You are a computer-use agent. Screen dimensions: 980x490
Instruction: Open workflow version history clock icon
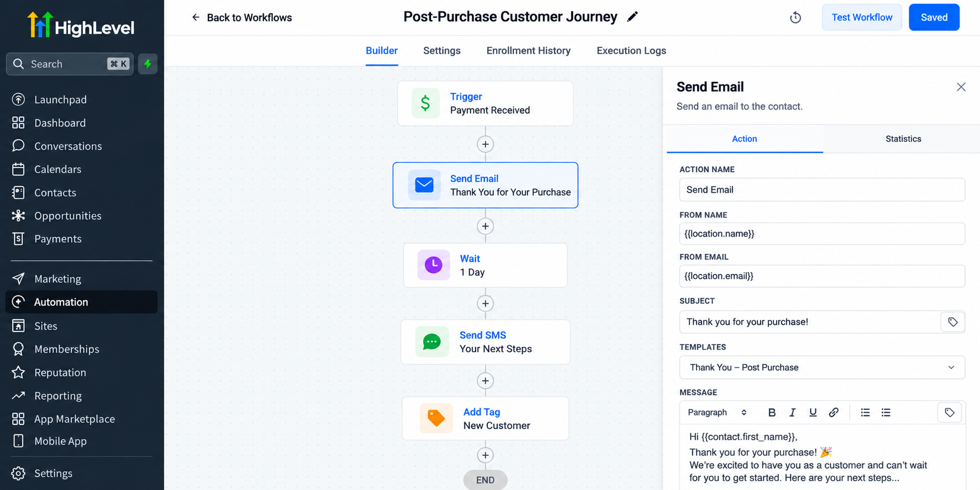tap(795, 18)
